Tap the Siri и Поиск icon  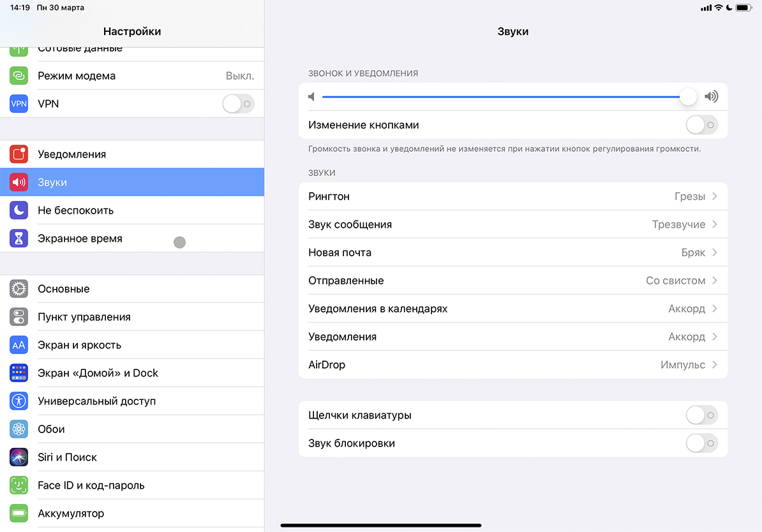click(x=19, y=457)
